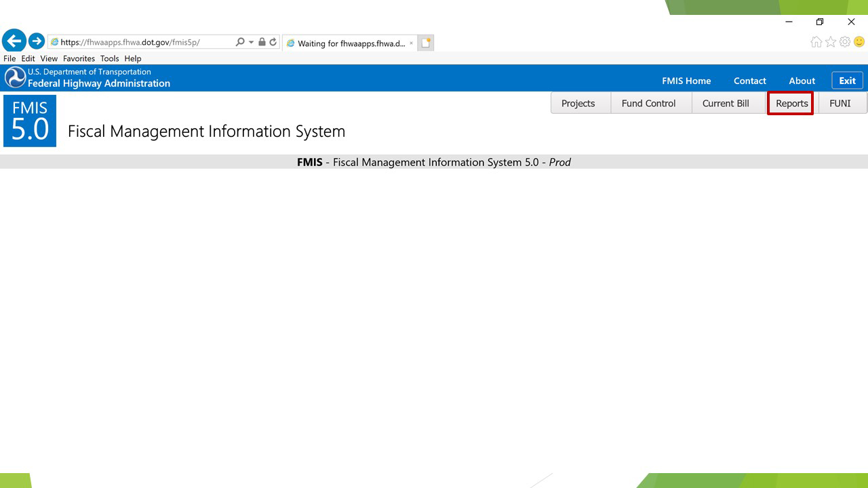Open browser Tools gear icon
868x488 pixels.
(x=845, y=42)
